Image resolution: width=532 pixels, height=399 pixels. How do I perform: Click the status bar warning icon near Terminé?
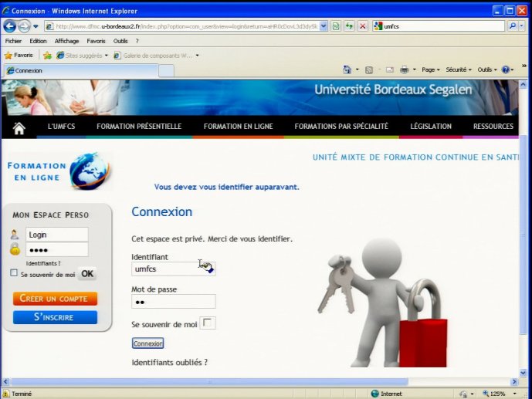coord(5,394)
